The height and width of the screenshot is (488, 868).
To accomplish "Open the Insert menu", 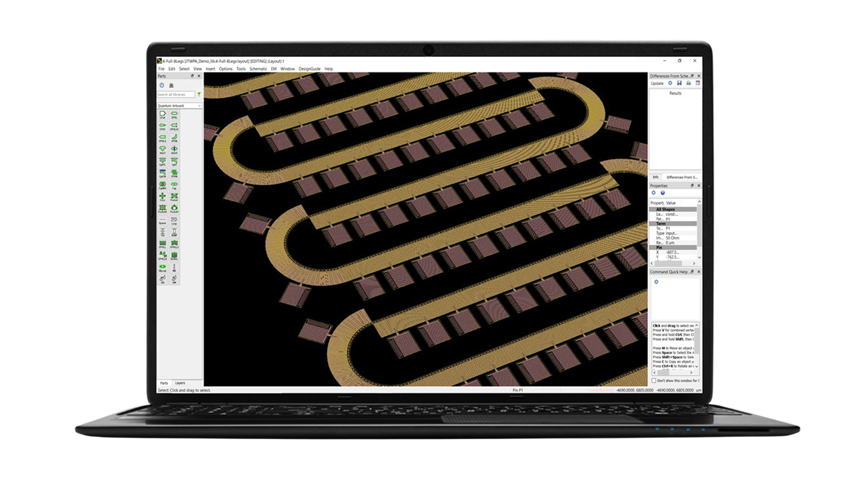I will [210, 69].
